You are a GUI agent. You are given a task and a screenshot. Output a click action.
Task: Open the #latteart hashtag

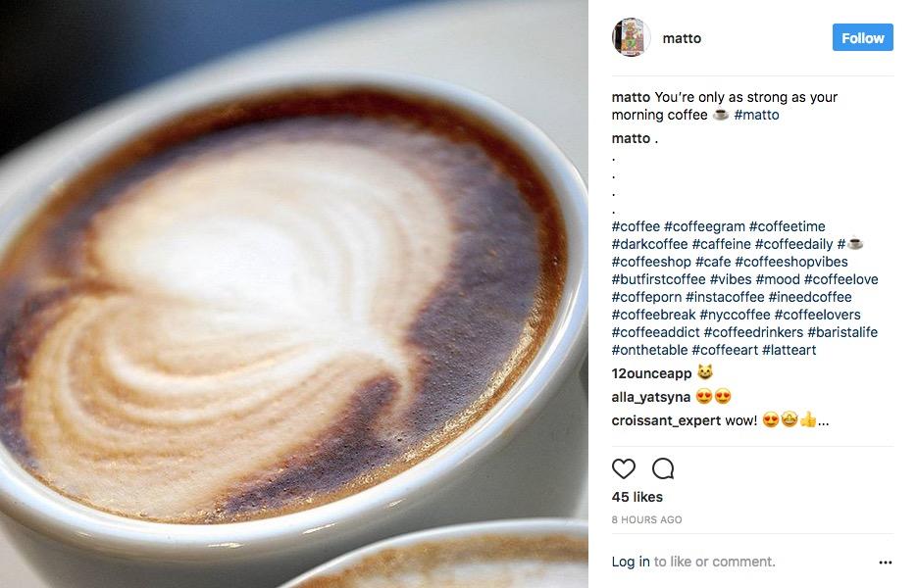(x=789, y=350)
